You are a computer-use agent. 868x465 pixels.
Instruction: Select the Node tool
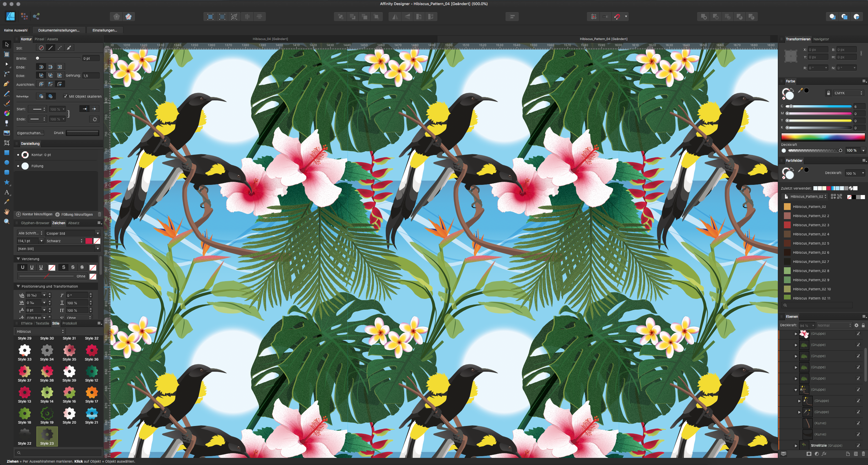(x=6, y=64)
